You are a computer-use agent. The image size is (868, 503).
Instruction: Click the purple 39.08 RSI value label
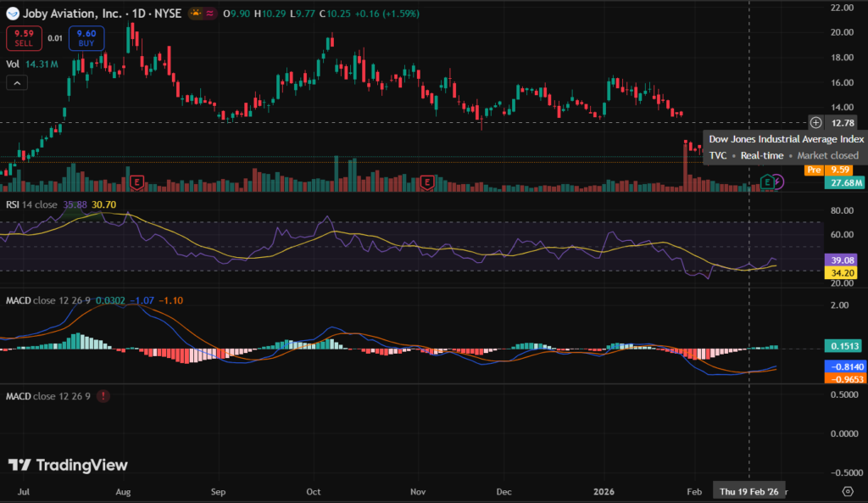tap(843, 260)
